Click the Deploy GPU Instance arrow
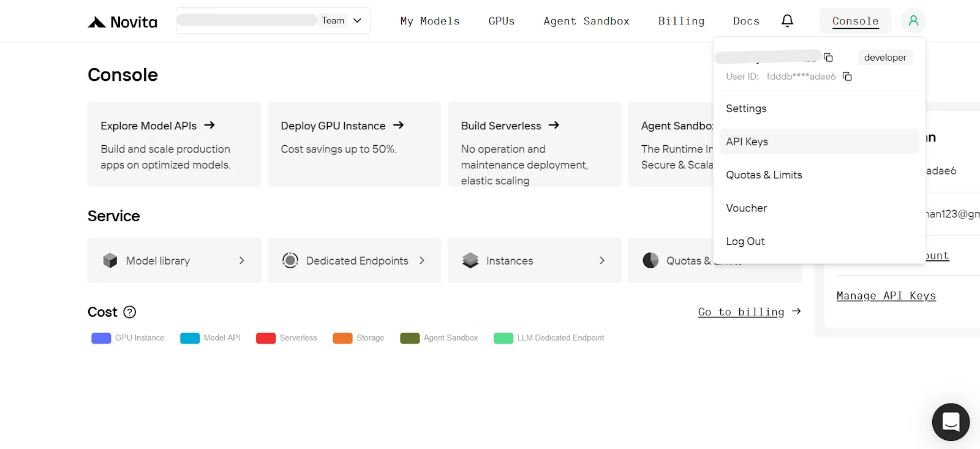The width and height of the screenshot is (980, 449). [398, 125]
